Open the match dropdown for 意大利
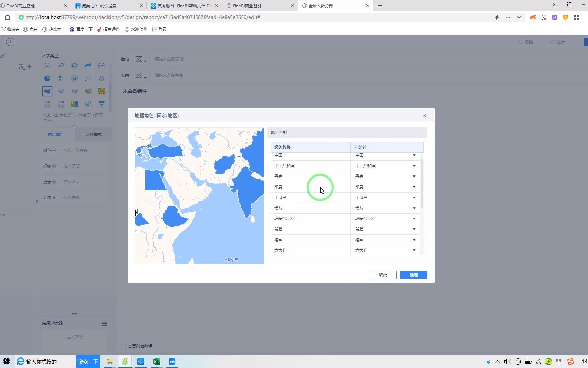This screenshot has height=368, width=588. click(414, 250)
